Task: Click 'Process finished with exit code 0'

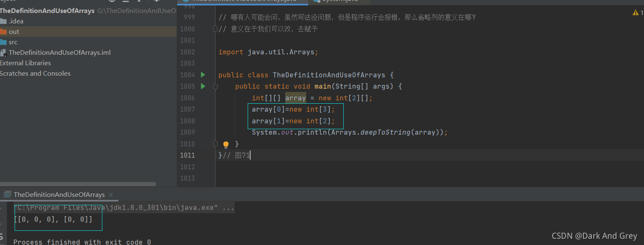Action: tap(82, 242)
